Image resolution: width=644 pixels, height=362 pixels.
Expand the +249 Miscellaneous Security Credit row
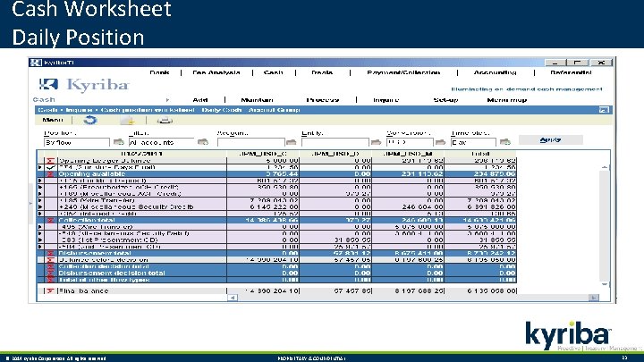point(40,207)
